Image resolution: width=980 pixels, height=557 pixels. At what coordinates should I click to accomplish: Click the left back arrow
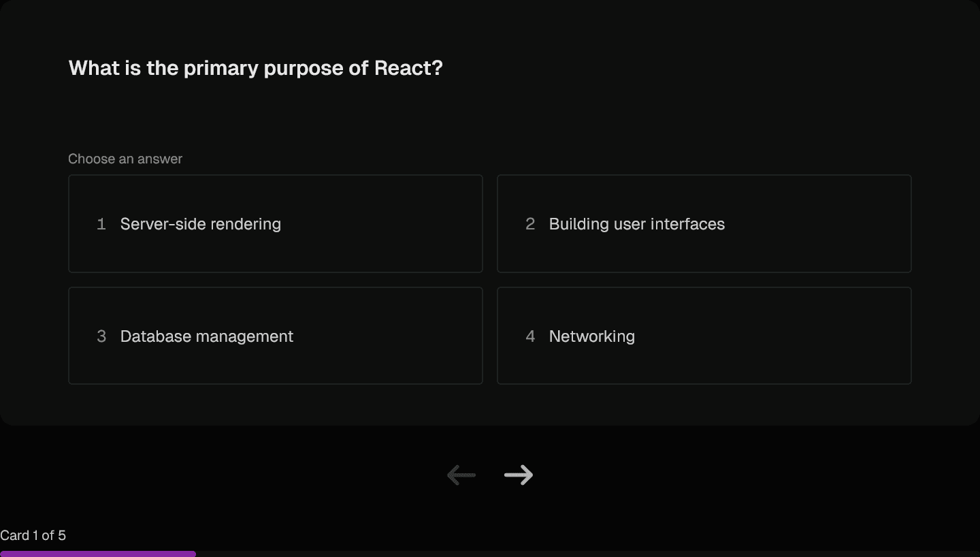click(461, 475)
